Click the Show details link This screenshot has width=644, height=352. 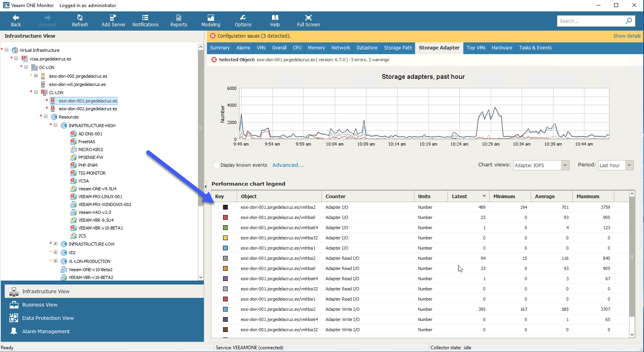point(627,36)
